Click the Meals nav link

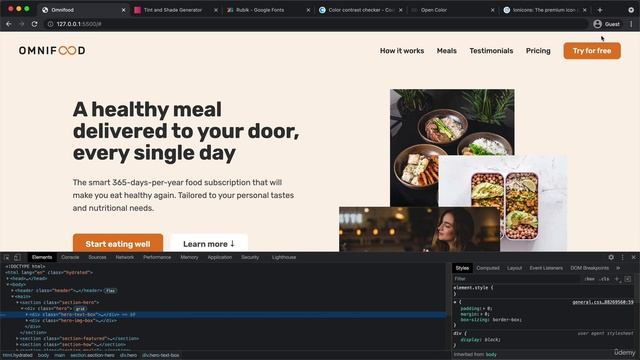click(447, 51)
